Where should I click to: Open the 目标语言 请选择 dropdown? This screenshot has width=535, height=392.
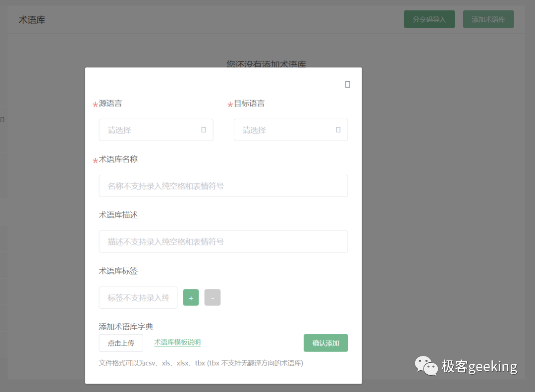pyautogui.click(x=283, y=130)
